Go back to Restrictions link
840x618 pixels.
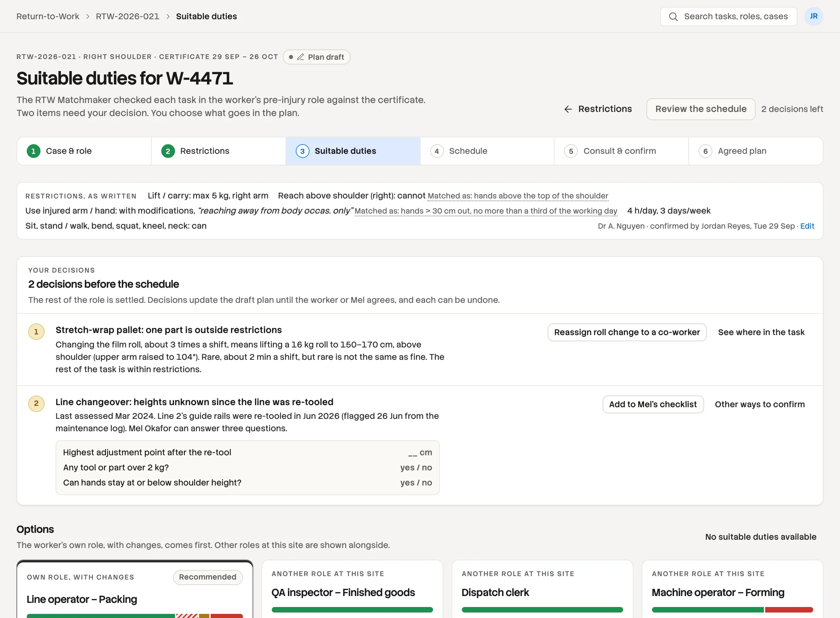click(598, 109)
